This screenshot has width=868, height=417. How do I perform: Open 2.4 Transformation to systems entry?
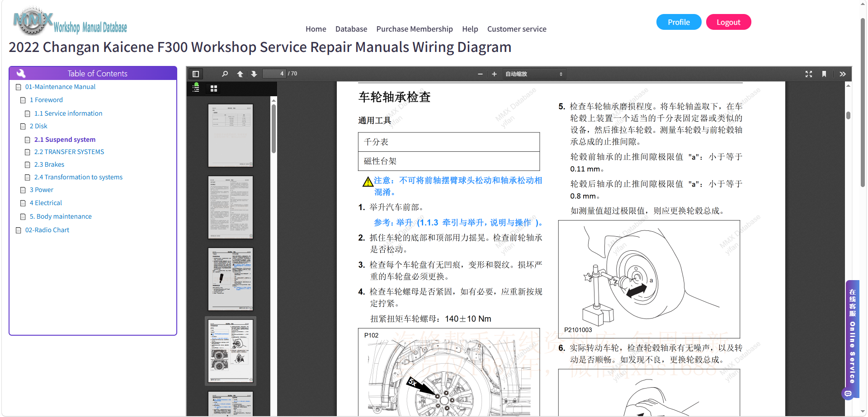pyautogui.click(x=78, y=177)
